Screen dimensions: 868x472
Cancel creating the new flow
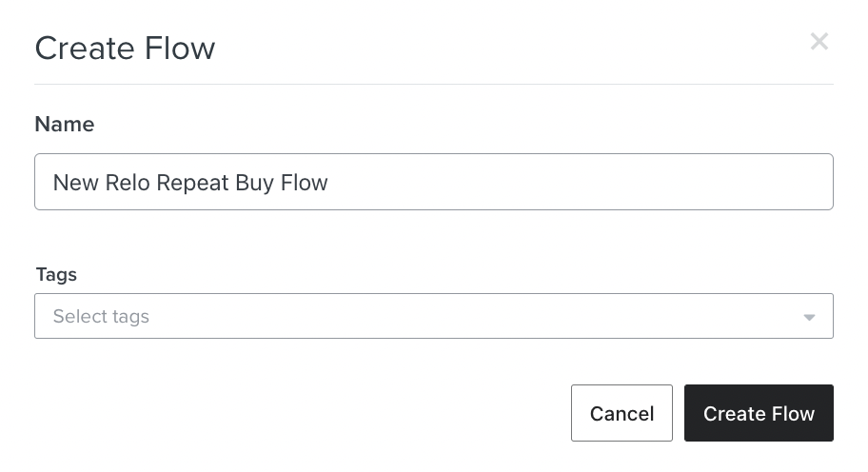coord(621,413)
